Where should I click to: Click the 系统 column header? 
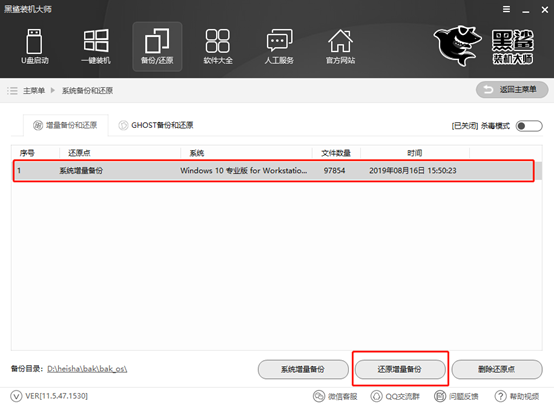[197, 153]
